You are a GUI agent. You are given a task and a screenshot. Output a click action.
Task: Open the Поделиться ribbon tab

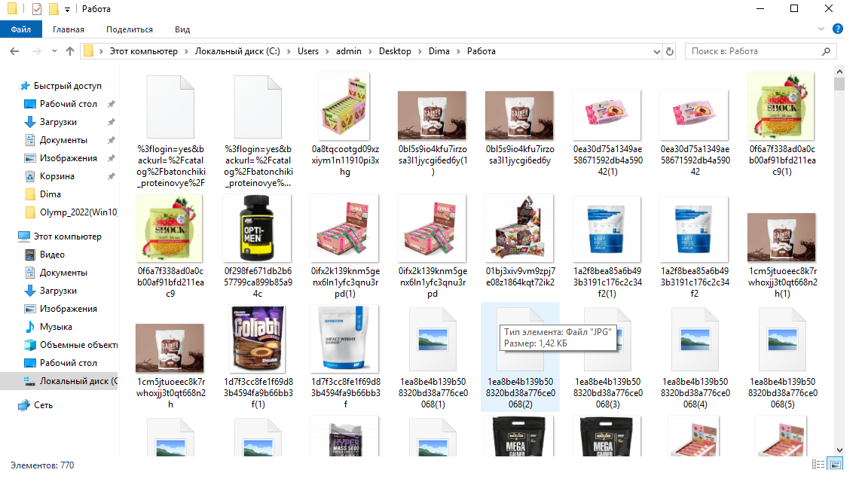coord(130,29)
